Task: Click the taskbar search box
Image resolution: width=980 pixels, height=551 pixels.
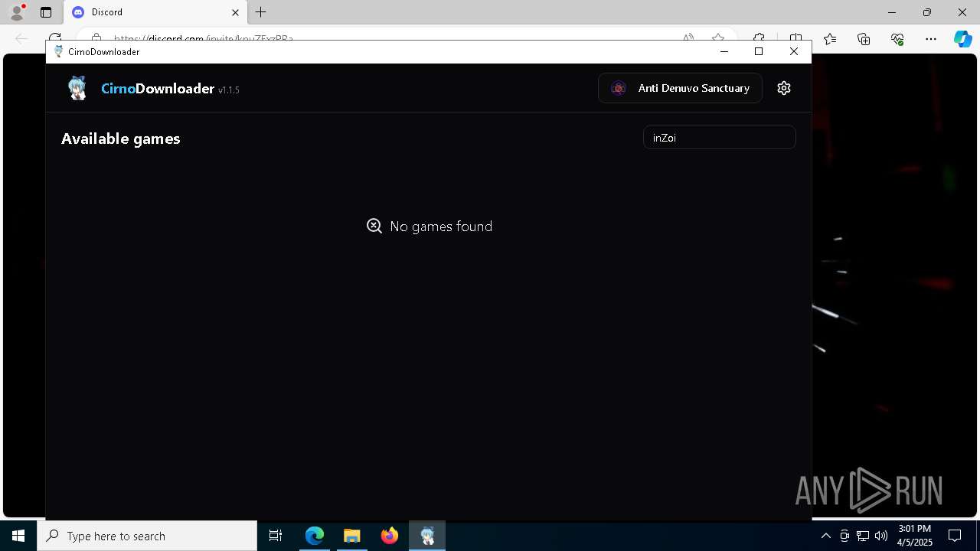Action: click(147, 536)
